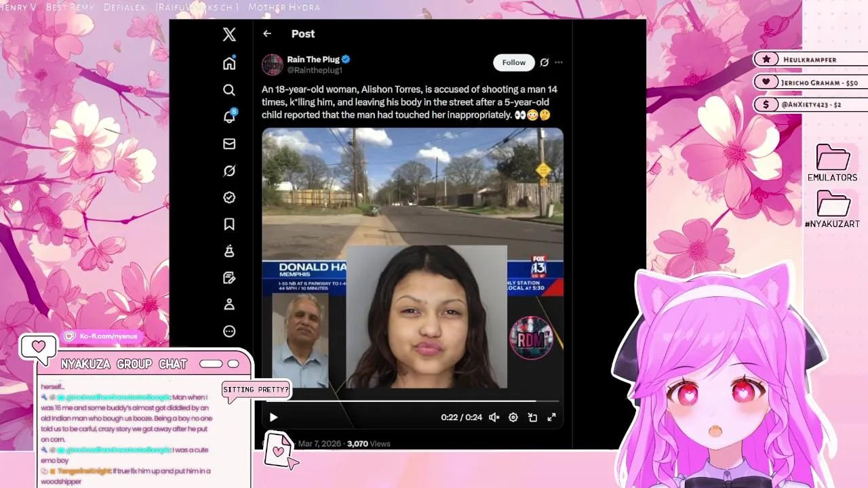The height and width of the screenshot is (488, 868).
Task: Open Verified badge icon in sidebar
Action: [x=229, y=197]
